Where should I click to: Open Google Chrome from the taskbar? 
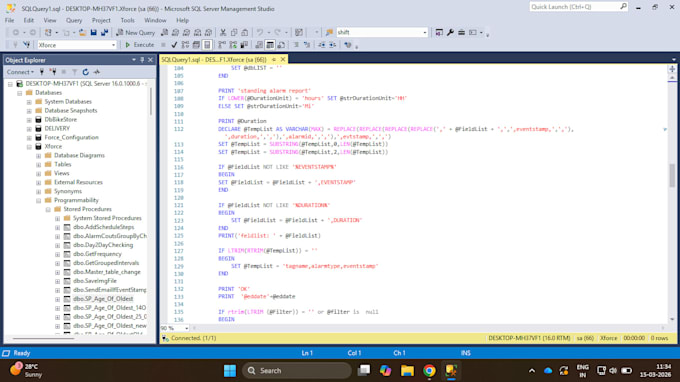point(429,371)
